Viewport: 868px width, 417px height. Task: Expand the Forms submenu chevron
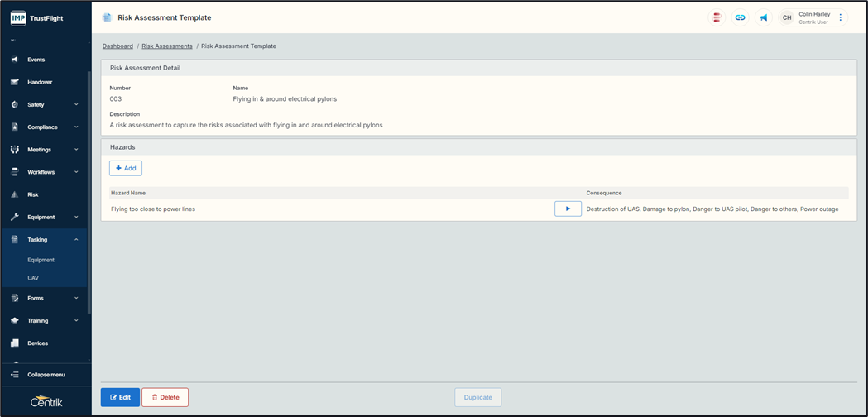tap(76, 298)
